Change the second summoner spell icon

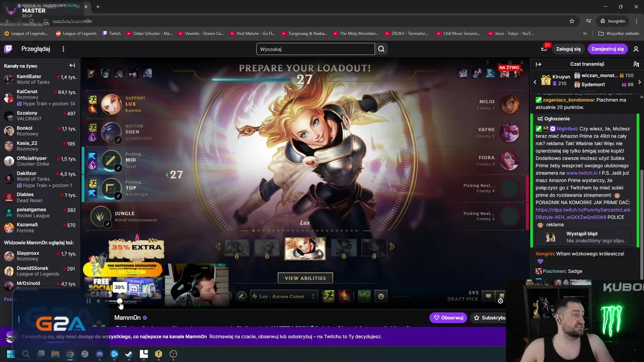(345, 296)
